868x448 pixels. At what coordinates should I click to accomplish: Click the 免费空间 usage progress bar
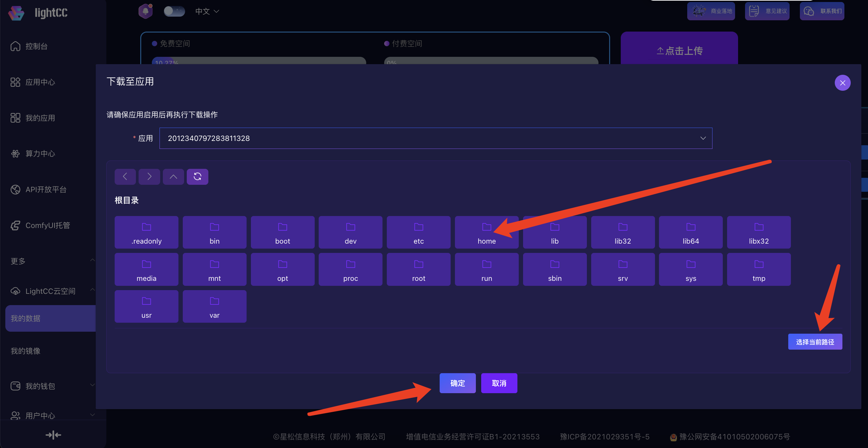point(259,61)
